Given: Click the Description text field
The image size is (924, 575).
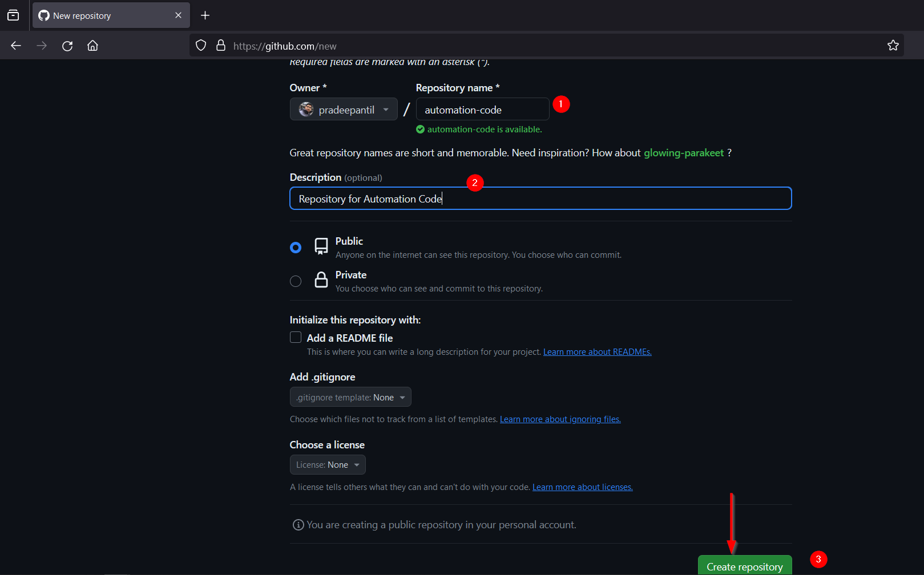Looking at the screenshot, I should (540, 199).
